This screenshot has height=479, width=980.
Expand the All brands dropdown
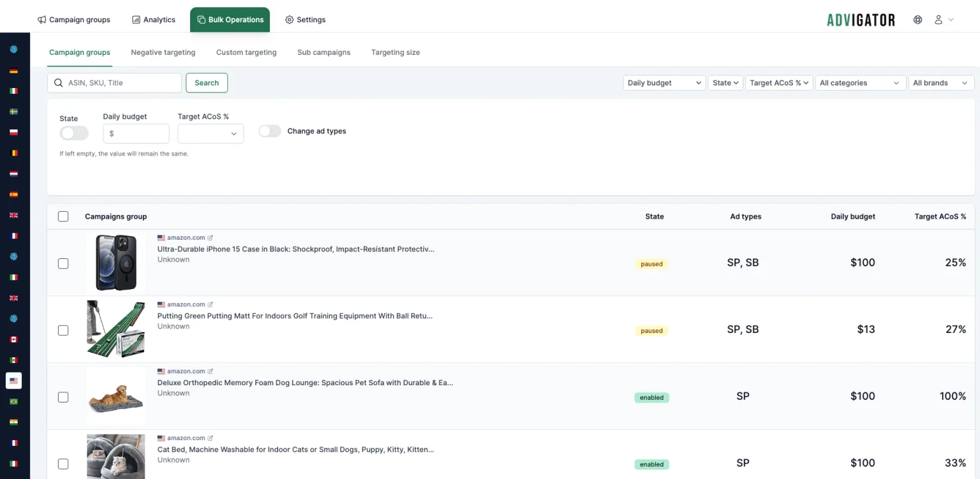(x=941, y=83)
